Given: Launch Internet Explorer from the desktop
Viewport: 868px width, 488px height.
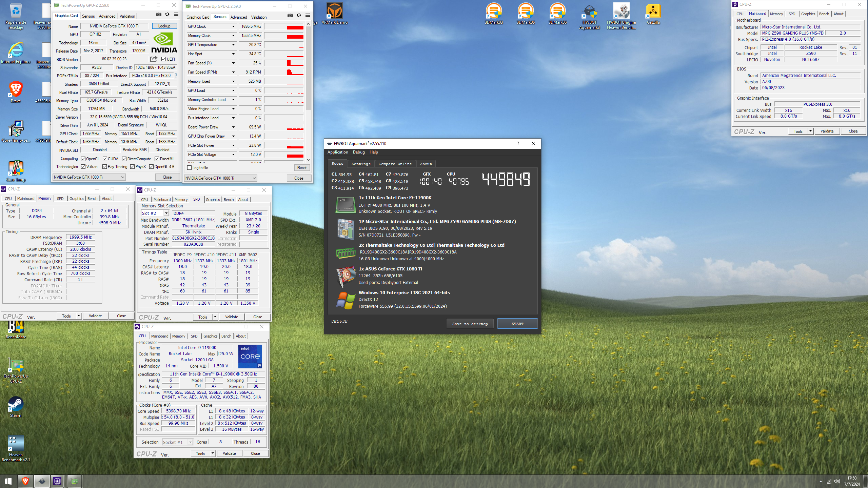Looking at the screenshot, I should pos(16,53).
